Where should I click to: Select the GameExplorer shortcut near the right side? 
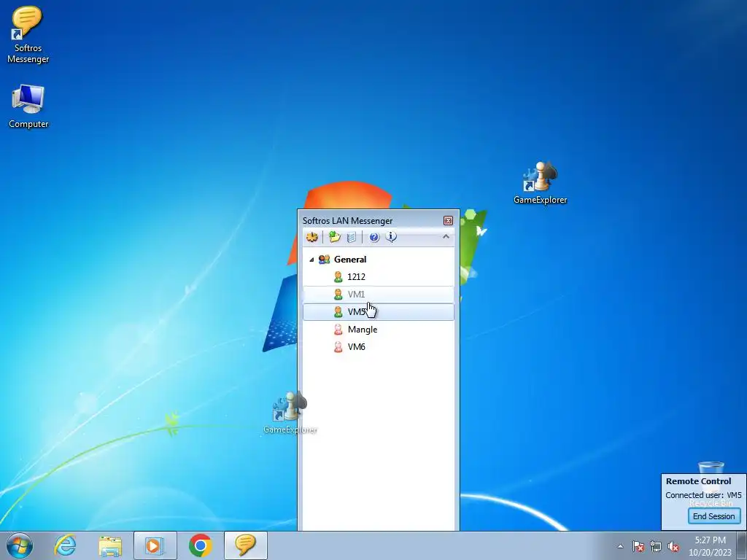[541, 183]
